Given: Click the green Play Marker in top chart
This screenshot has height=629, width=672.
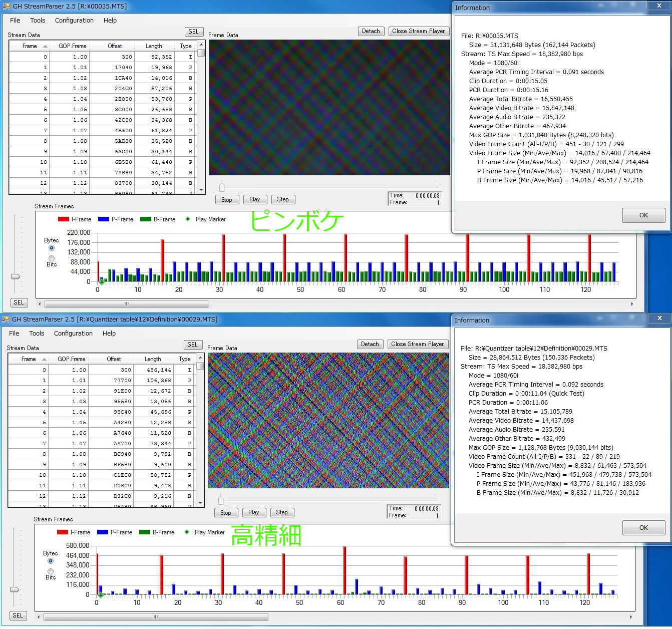Looking at the screenshot, I should (x=101, y=282).
